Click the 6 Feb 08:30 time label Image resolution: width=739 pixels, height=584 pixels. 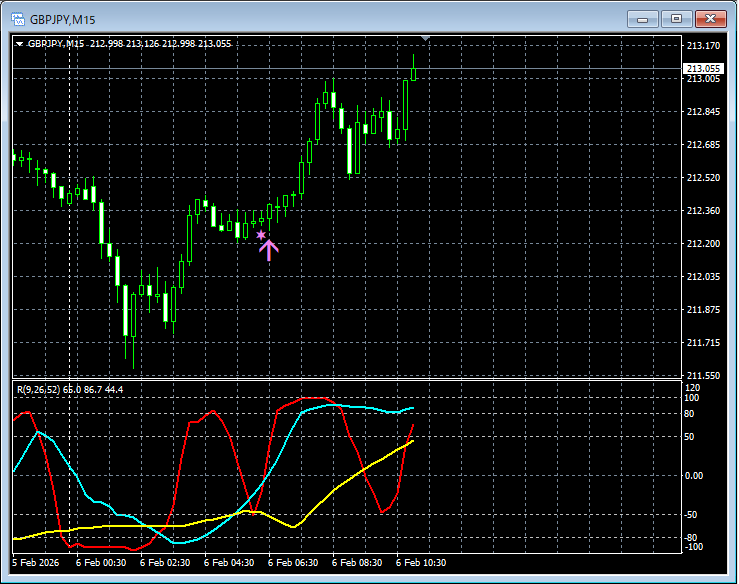(x=357, y=563)
